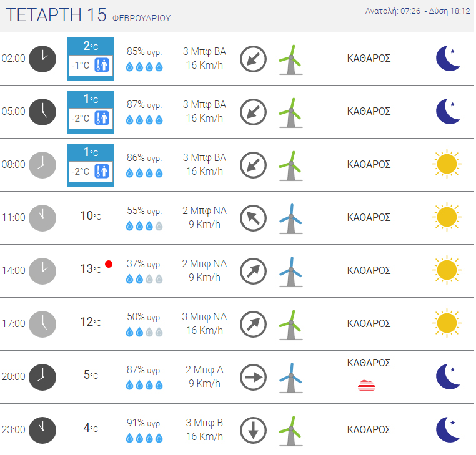Click the red dust cloud icon at 20:00

367,386
